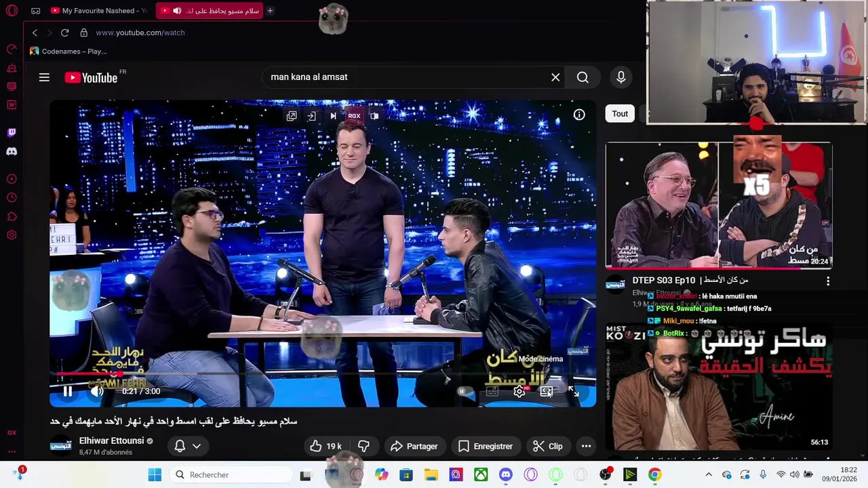The image size is (868, 488).
Task: Open the 56:13 Tunisian hacker video thumbnail
Action: pos(719,387)
